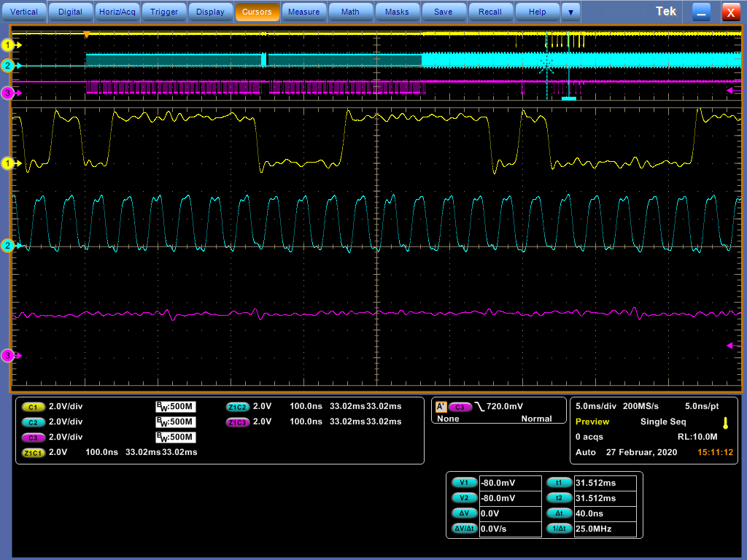Click the 1/Δt frequency badge

[559, 528]
